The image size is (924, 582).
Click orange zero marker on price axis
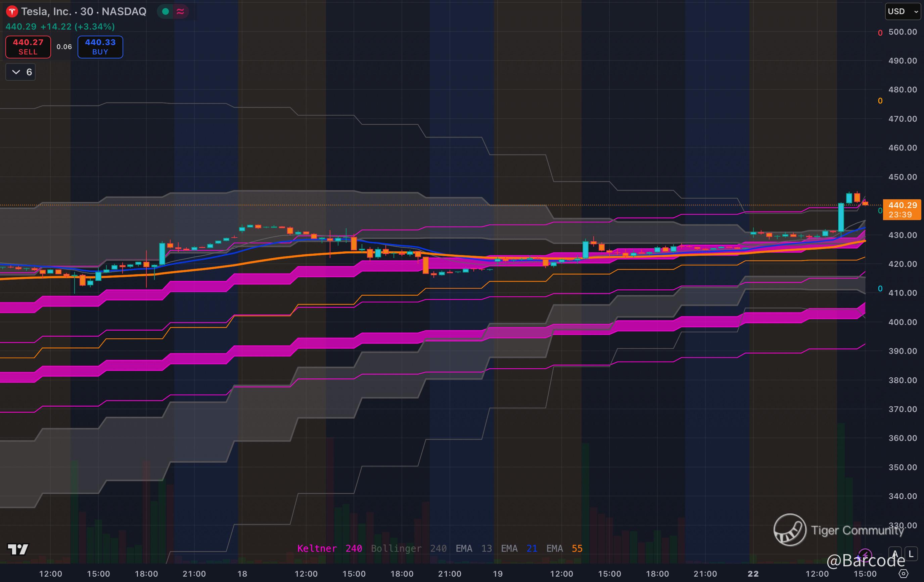pyautogui.click(x=880, y=101)
